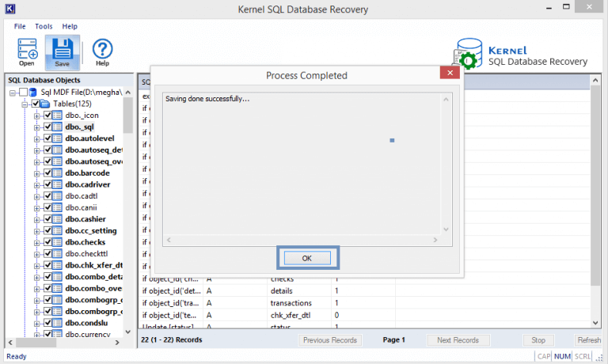
Task: Click the Next Records button
Action: tap(458, 340)
